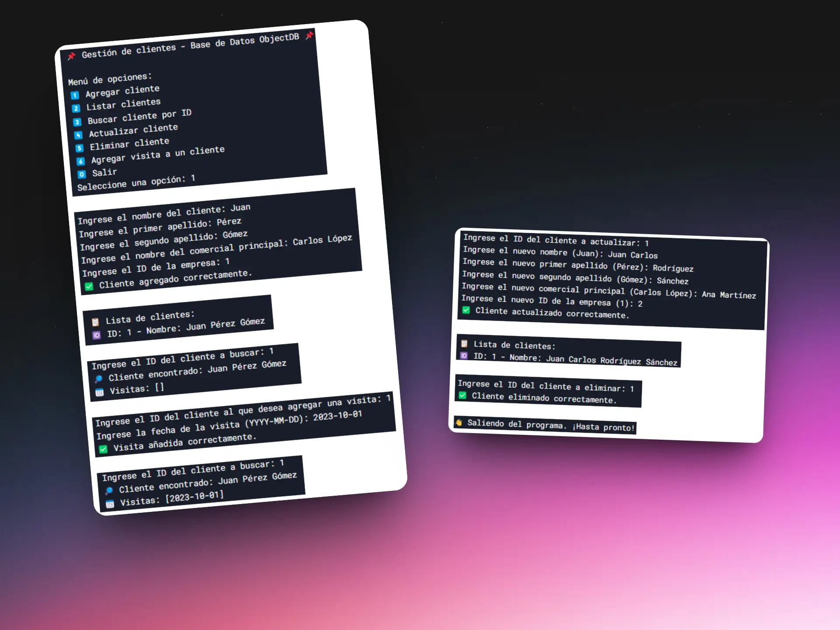
Task: Click the green check beside 'Visita añadida correctamente.'
Action: [x=103, y=449]
